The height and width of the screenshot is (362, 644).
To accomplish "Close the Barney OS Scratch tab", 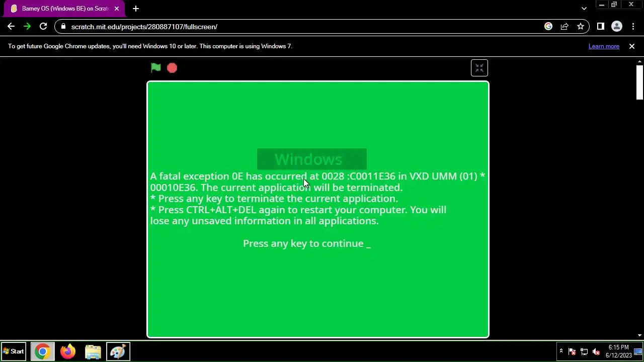I will tap(116, 9).
